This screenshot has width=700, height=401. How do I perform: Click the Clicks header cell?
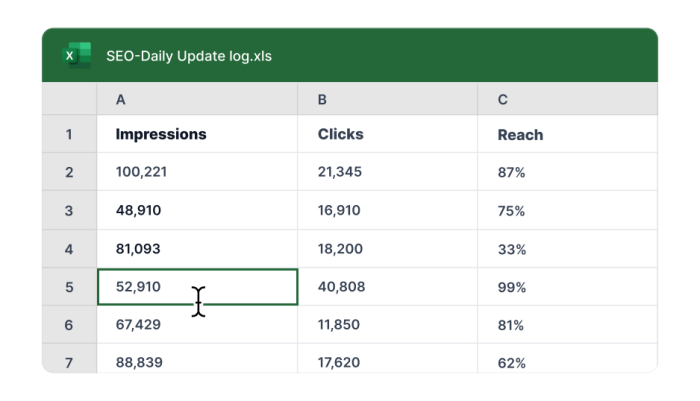coord(387,134)
